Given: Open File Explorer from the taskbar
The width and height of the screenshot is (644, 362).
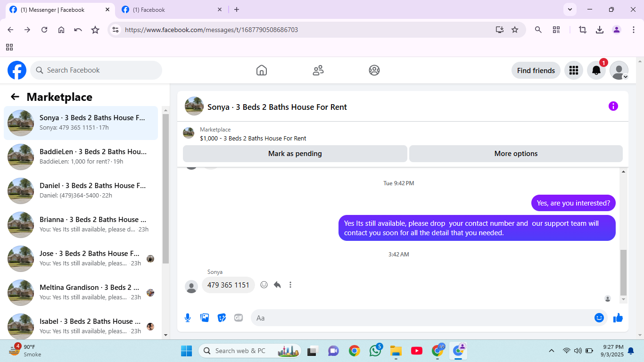Looking at the screenshot, I should tap(396, 351).
